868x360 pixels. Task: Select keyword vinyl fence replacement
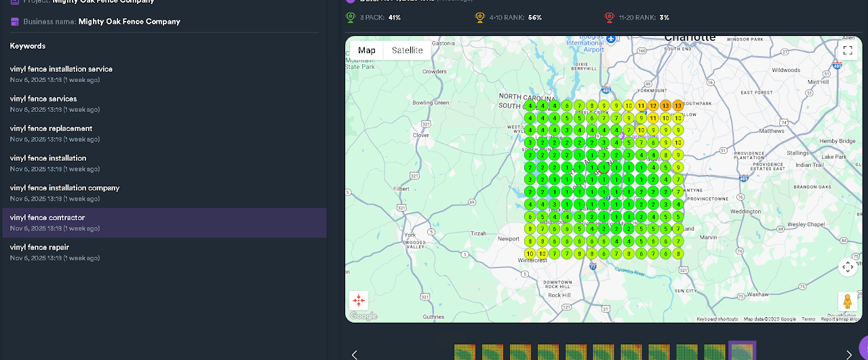click(163, 134)
